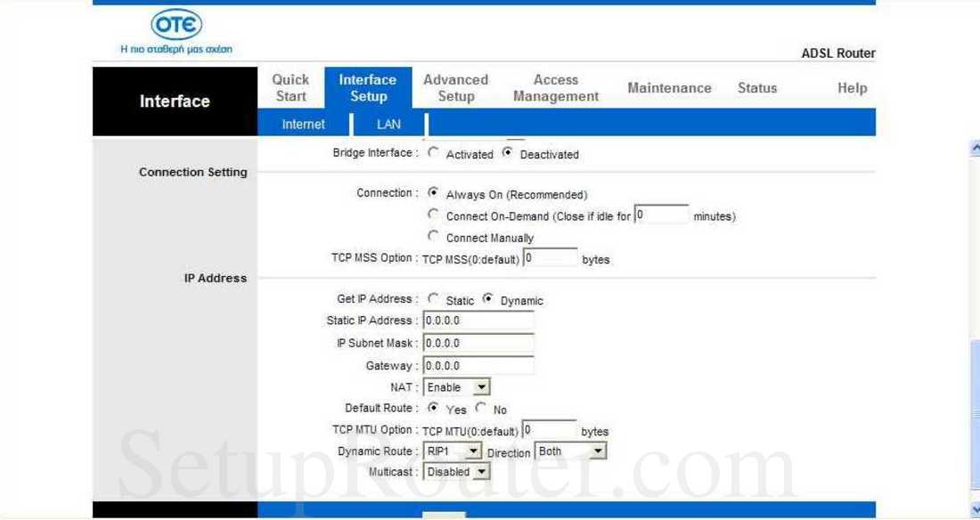Click the Static IP Address field
This screenshot has height=520, width=980.
pos(478,321)
